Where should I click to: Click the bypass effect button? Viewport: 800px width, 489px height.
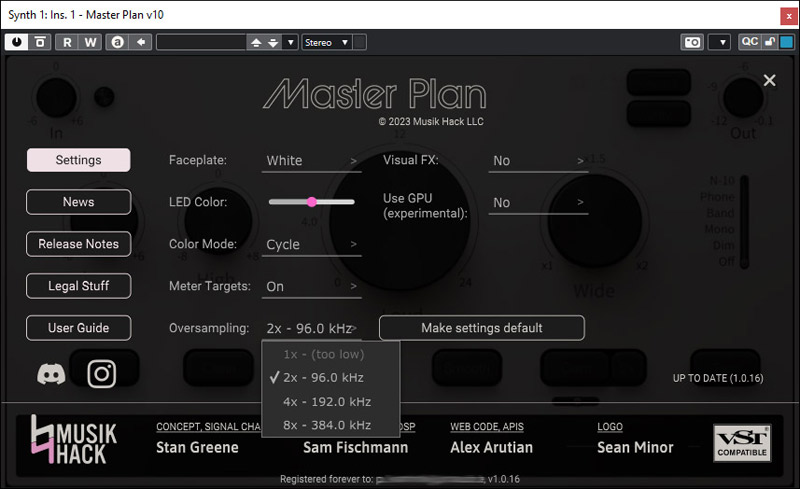point(40,42)
